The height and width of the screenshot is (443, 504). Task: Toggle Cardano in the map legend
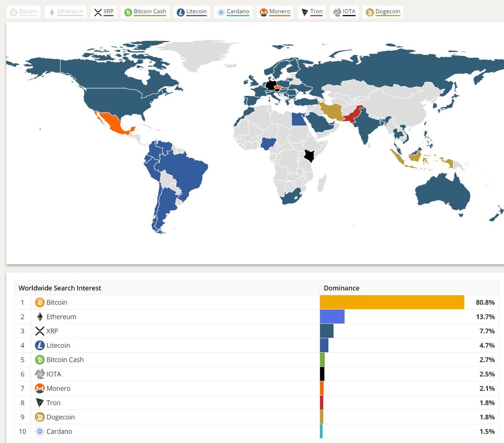[233, 12]
